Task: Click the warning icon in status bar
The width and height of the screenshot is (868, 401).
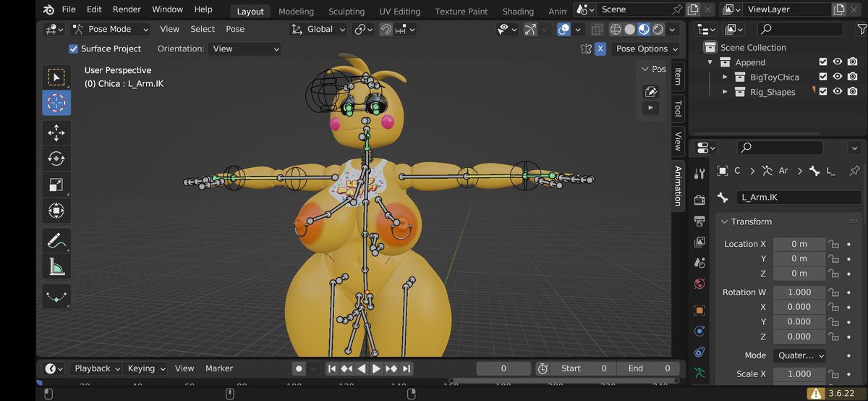Action: (x=816, y=393)
